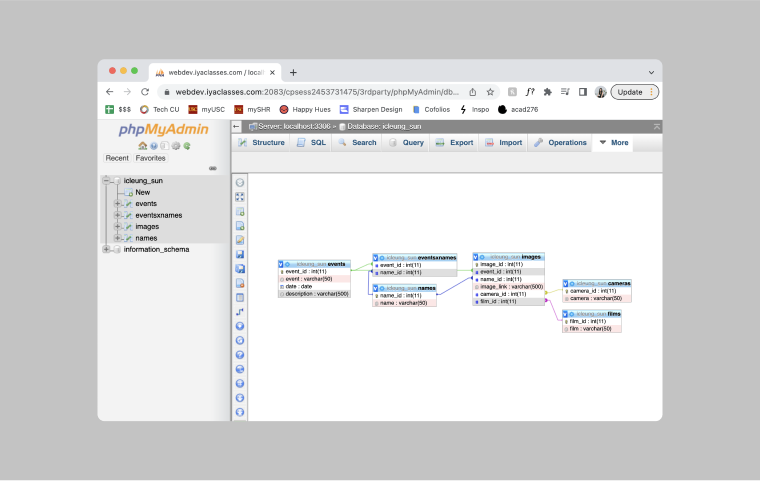Click the phpMyAdmin Home icon
This screenshot has height=481, width=760.
pos(143,146)
